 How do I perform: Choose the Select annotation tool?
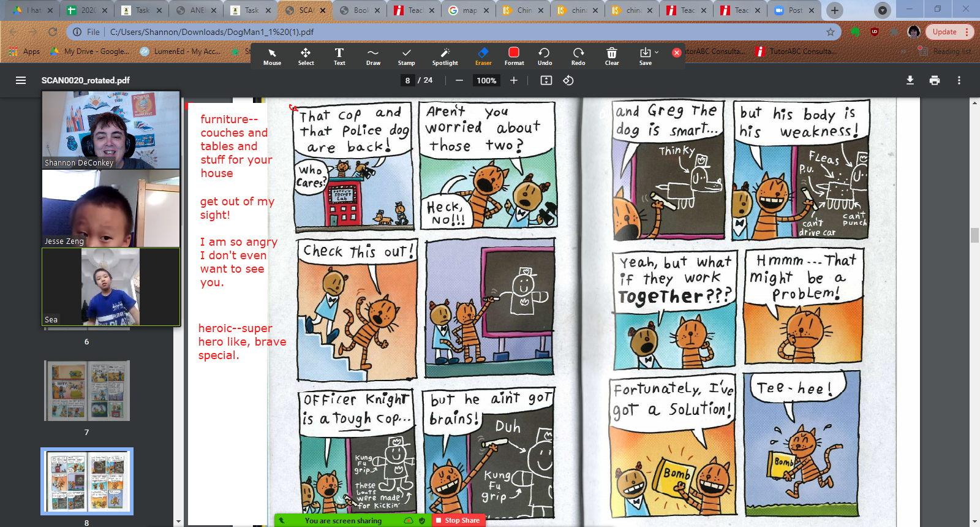click(x=306, y=56)
